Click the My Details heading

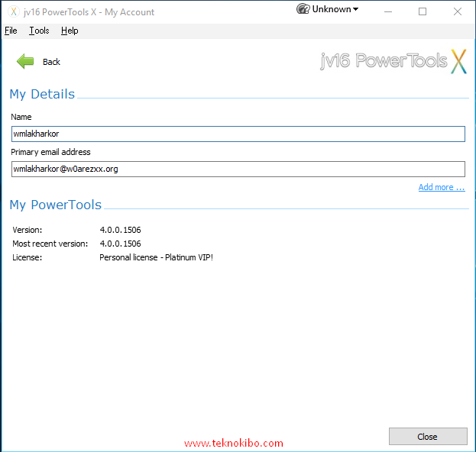(x=42, y=94)
